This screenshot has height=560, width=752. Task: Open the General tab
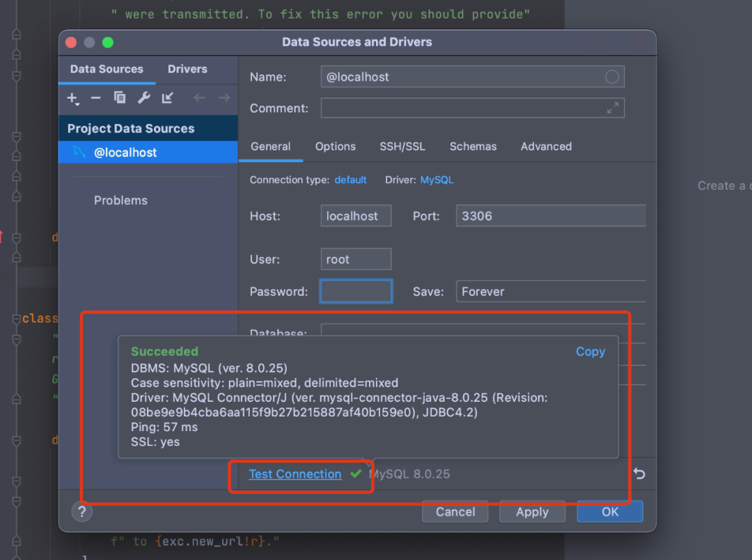[x=270, y=146]
